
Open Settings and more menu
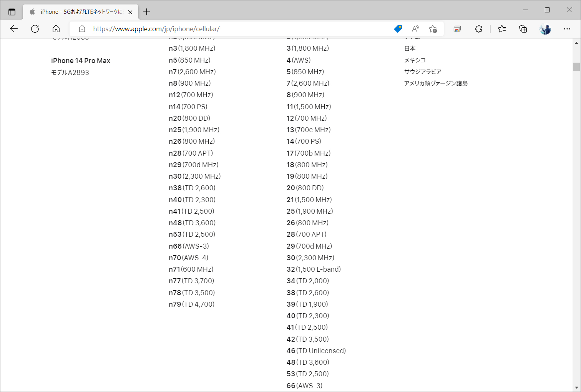coord(567,29)
